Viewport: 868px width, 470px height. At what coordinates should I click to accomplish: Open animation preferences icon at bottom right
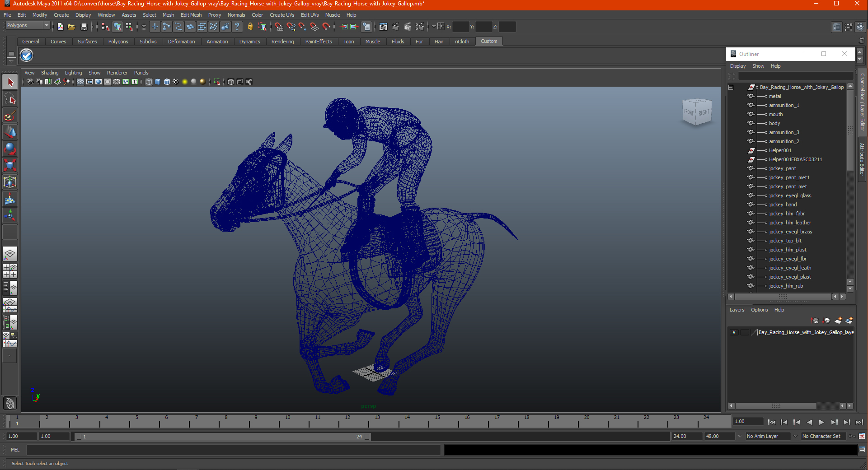coord(862,436)
